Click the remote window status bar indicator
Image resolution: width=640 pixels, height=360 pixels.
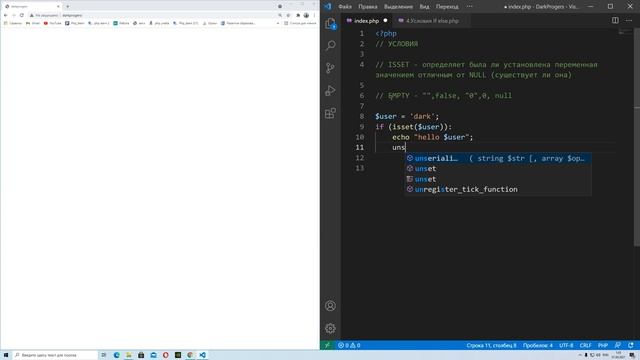(x=327, y=345)
